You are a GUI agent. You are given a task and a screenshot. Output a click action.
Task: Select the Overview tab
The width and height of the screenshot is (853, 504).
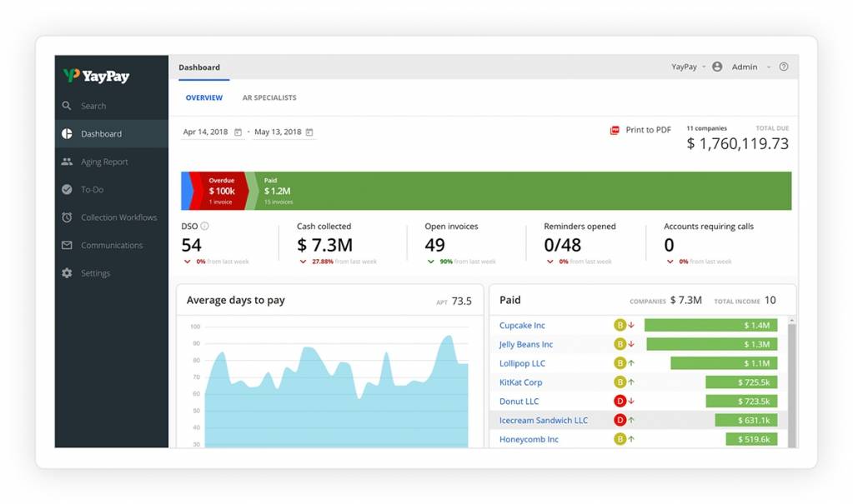coord(204,98)
